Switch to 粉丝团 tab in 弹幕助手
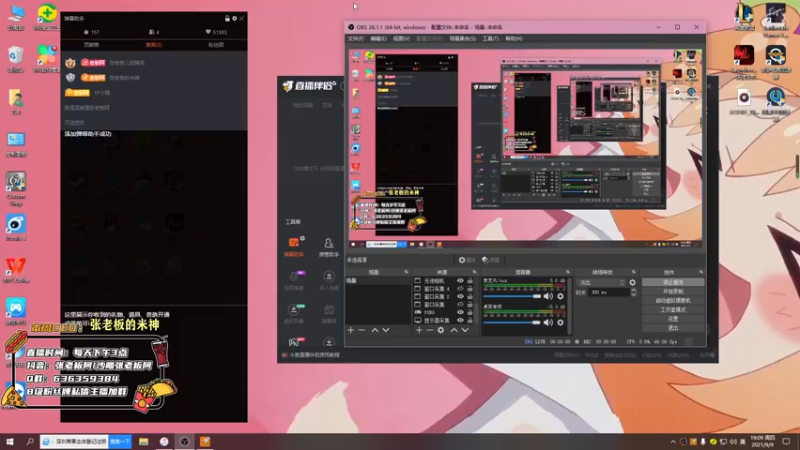 (216, 45)
